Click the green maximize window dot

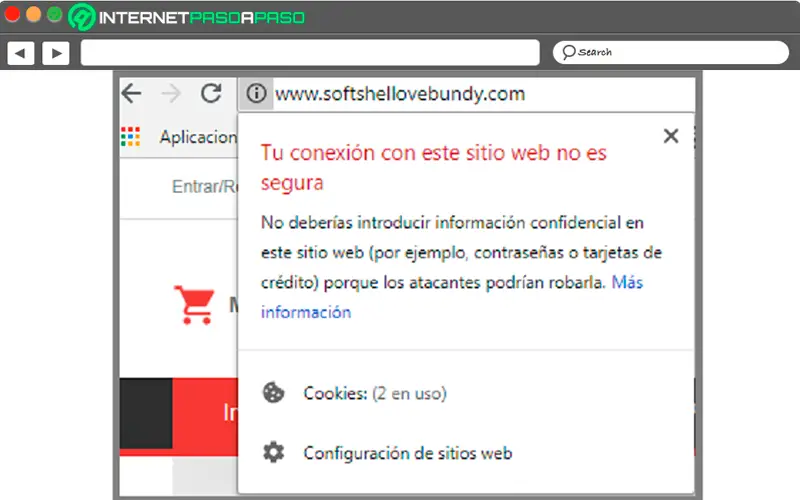coord(55,14)
